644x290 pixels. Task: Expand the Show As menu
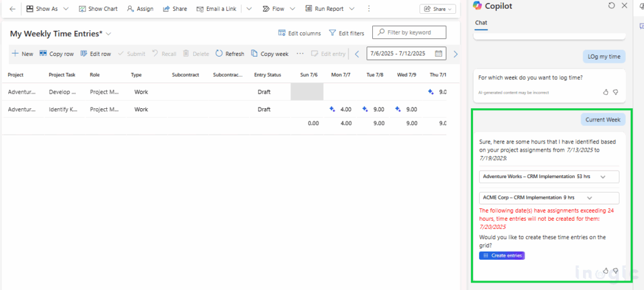65,9
